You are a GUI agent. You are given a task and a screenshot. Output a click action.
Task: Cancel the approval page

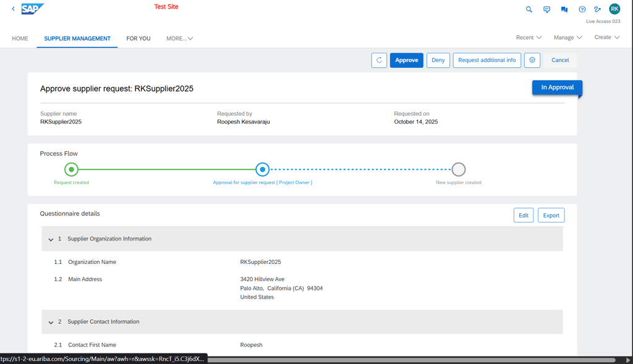pos(560,60)
